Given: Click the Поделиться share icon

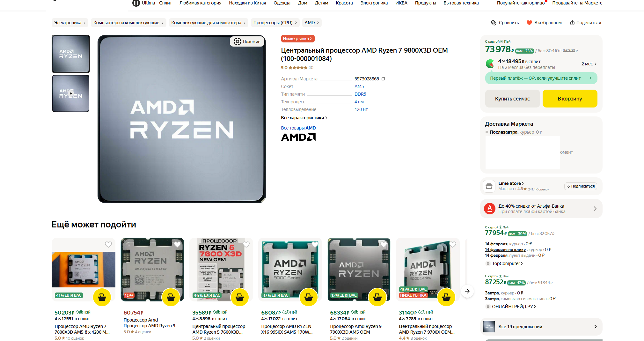Looking at the screenshot, I should point(572,23).
